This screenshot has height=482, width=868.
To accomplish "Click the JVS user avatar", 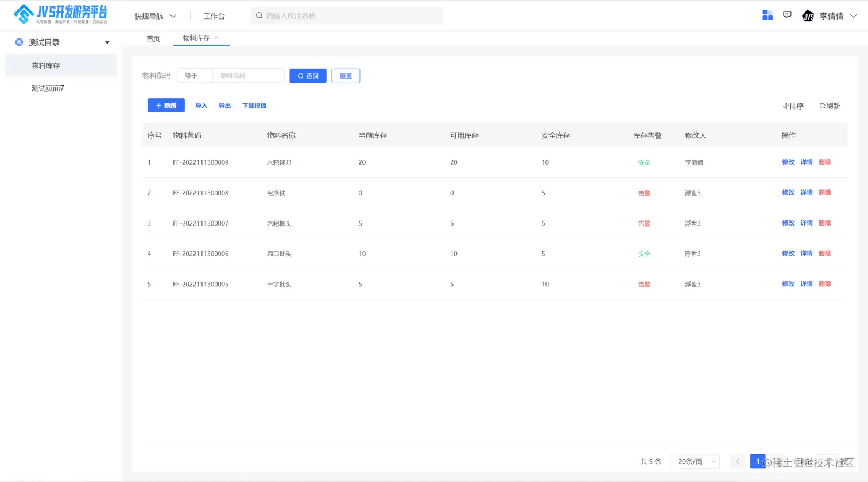I will coord(808,16).
